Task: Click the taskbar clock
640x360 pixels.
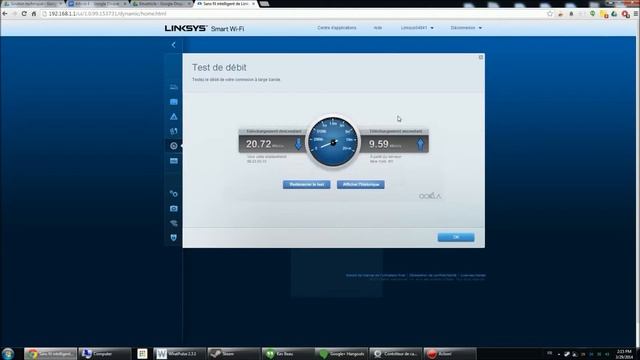Action: [624, 354]
